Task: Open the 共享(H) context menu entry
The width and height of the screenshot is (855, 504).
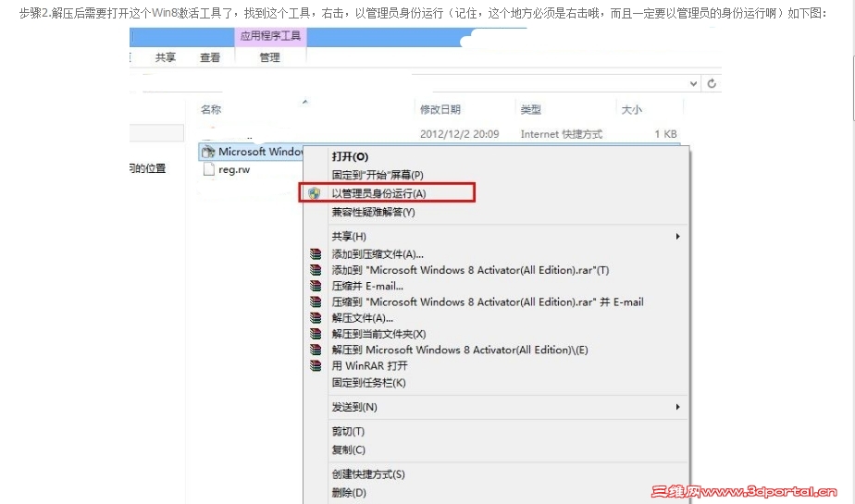Action: [349, 237]
